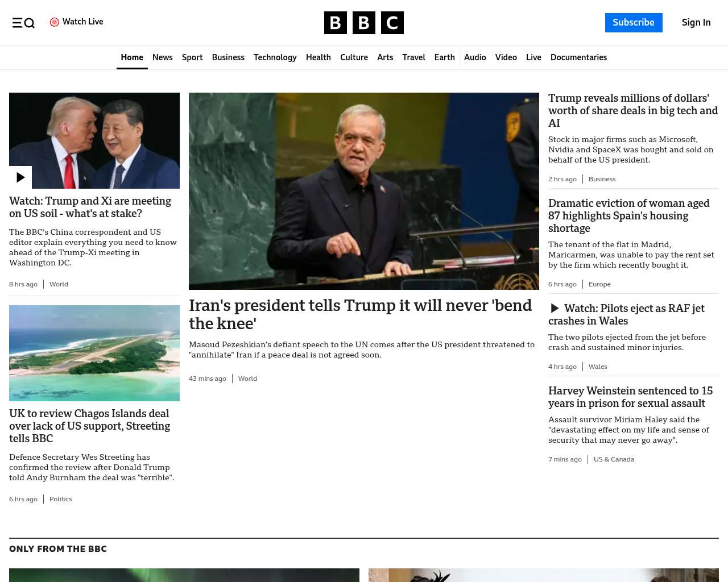The height and width of the screenshot is (582, 728).
Task: Click play icon beside RAF jet headline
Action: pyautogui.click(x=555, y=309)
